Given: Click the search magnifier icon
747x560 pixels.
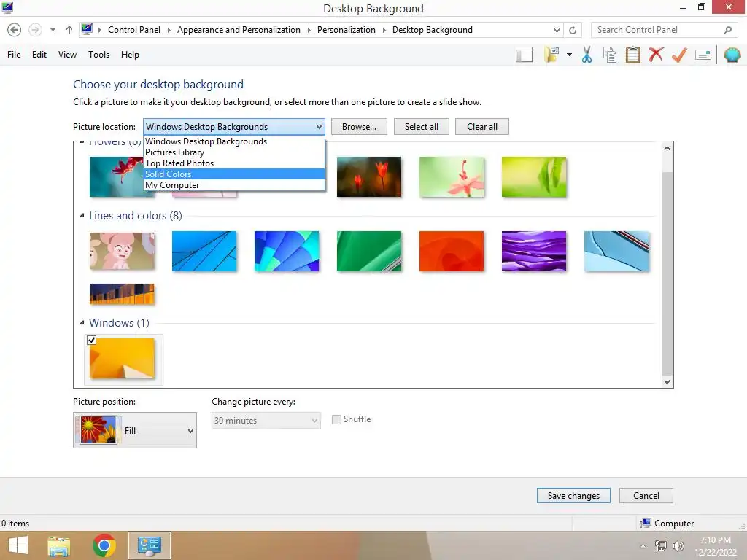Looking at the screenshot, I should click(727, 30).
